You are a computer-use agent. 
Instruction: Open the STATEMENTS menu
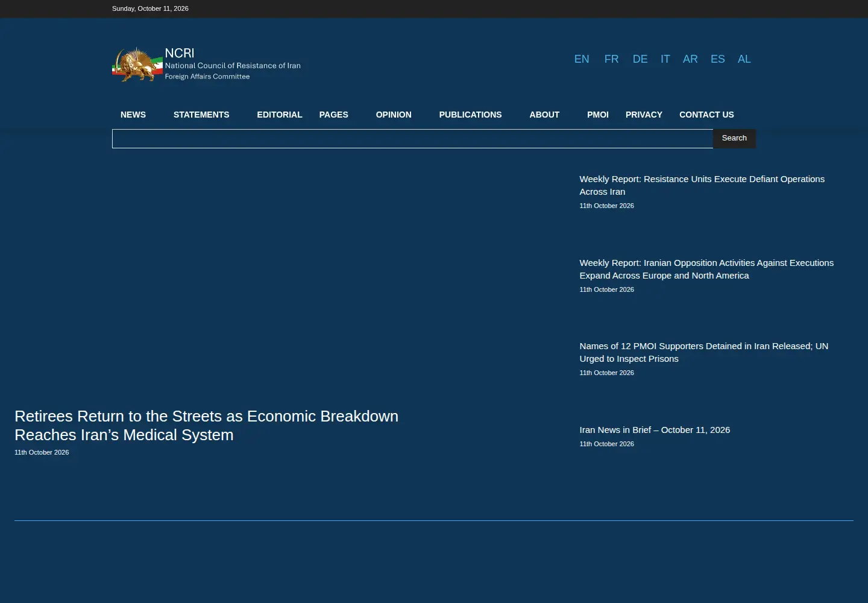(x=201, y=115)
